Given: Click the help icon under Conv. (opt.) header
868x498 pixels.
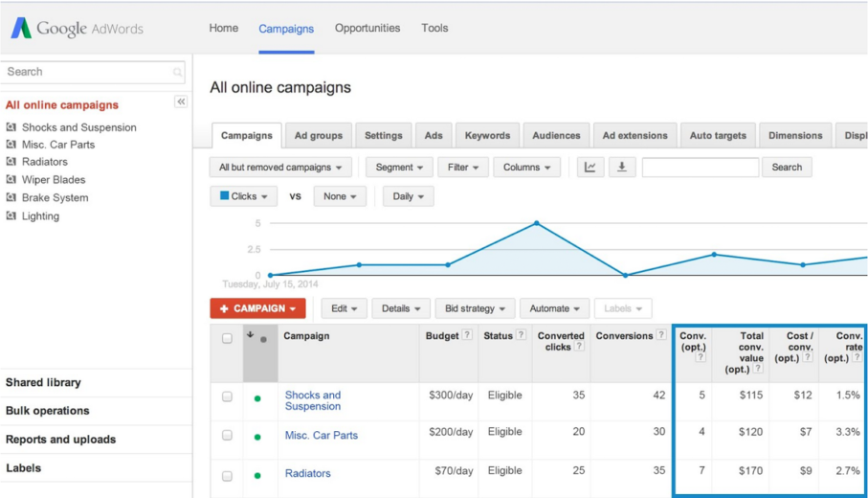Looking at the screenshot, I should pos(701,357).
